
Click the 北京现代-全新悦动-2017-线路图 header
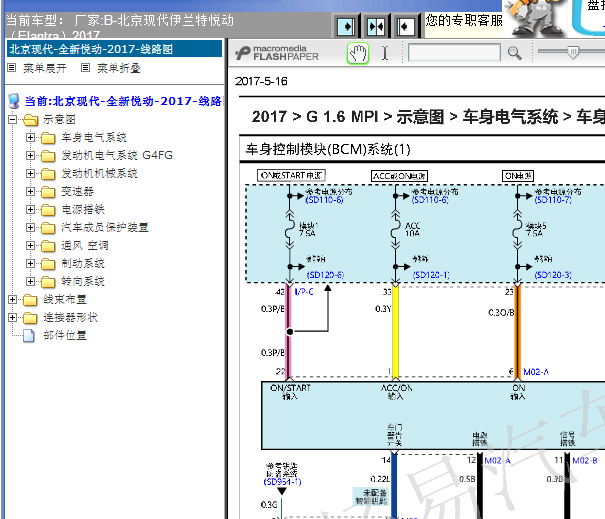[x=115, y=49]
